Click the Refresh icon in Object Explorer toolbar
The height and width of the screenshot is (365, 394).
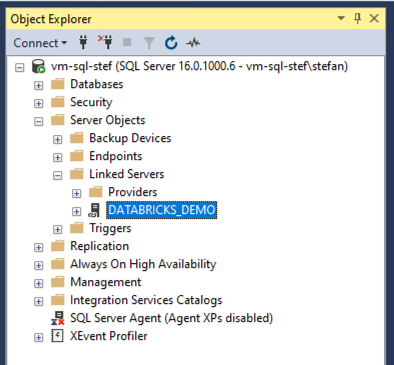click(x=171, y=43)
